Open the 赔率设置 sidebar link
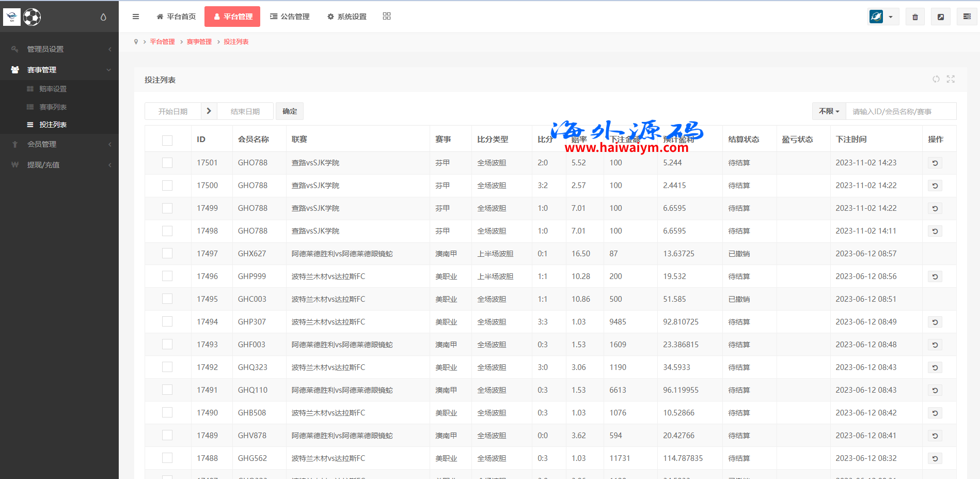Image resolution: width=980 pixels, height=479 pixels. 53,89
